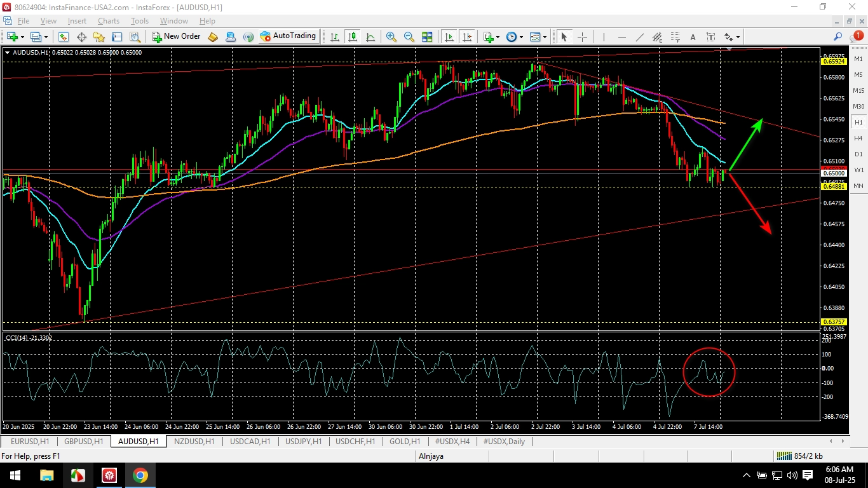
Task: Switch chart to Candlesticks mode
Action: click(x=353, y=37)
